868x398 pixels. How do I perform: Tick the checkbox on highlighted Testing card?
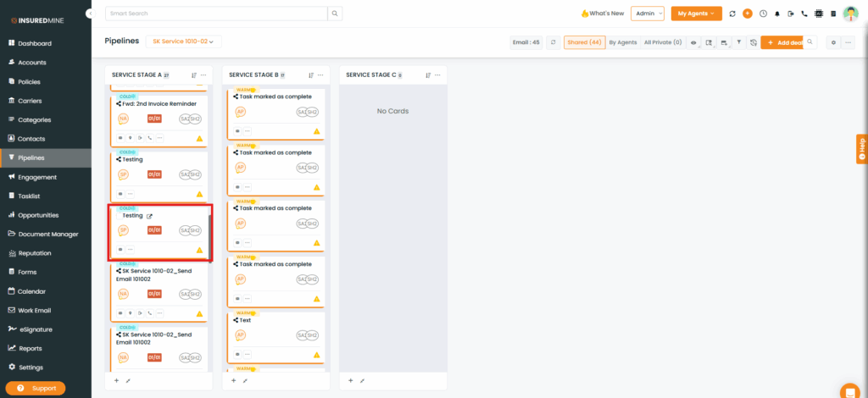click(119, 216)
